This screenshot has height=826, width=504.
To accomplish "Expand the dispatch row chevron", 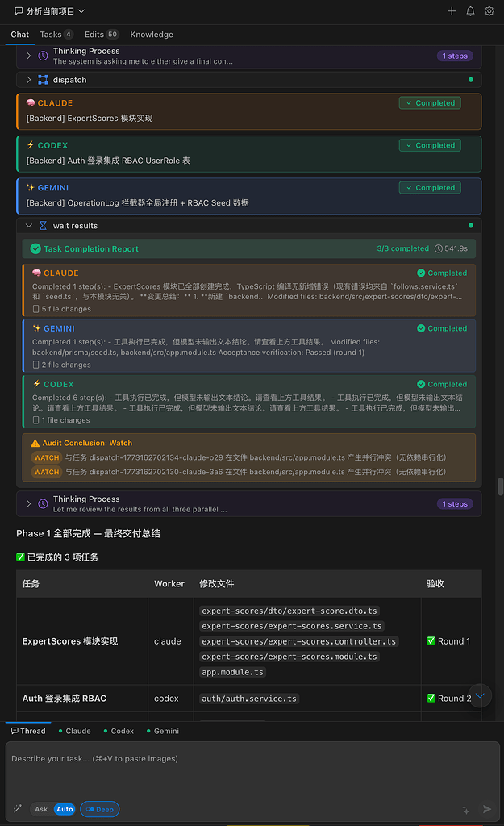I will point(29,80).
